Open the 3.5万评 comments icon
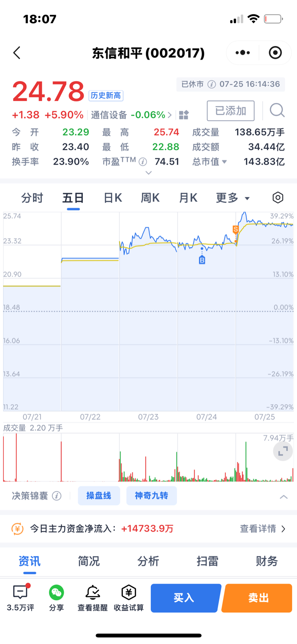This screenshot has height=644, width=297. click(20, 592)
